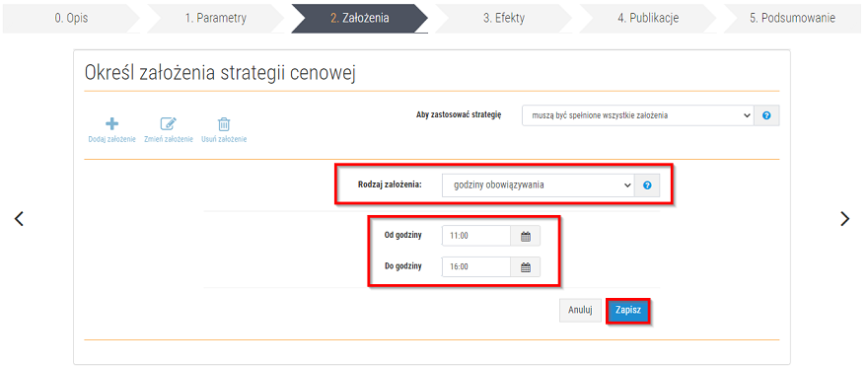Viewport: 868px width, 367px height.
Task: Click the Anuluj button
Action: pos(580,311)
